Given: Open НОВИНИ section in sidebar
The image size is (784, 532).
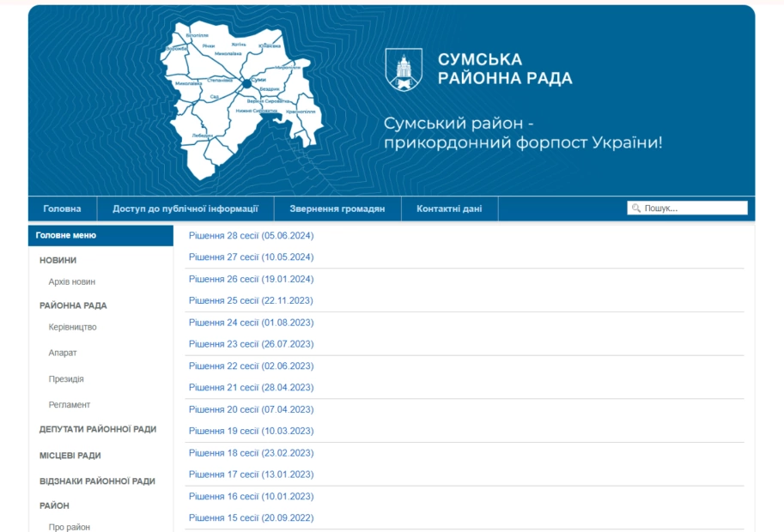Looking at the screenshot, I should [58, 260].
